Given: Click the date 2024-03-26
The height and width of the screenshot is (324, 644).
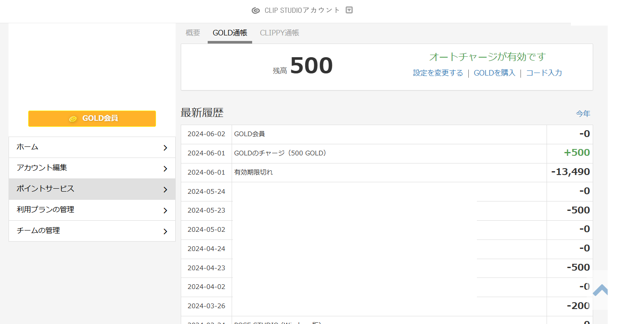Looking at the screenshot, I should pyautogui.click(x=206, y=306).
